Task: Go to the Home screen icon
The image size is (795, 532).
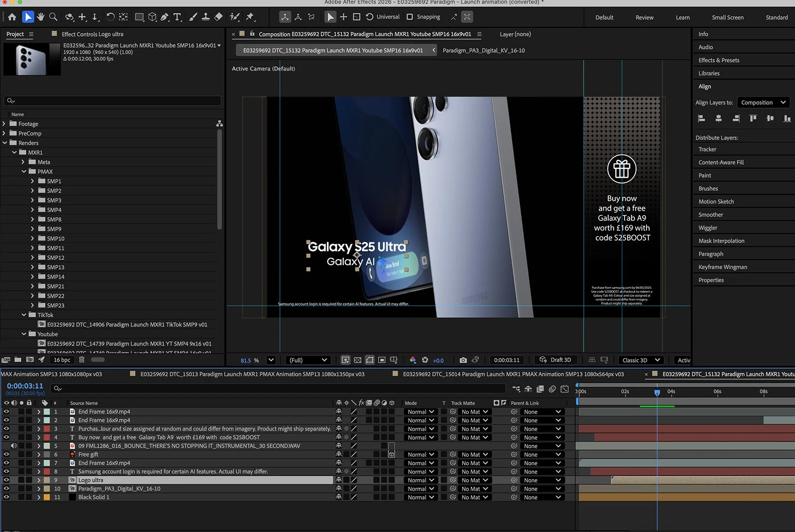Action: click(x=12, y=17)
